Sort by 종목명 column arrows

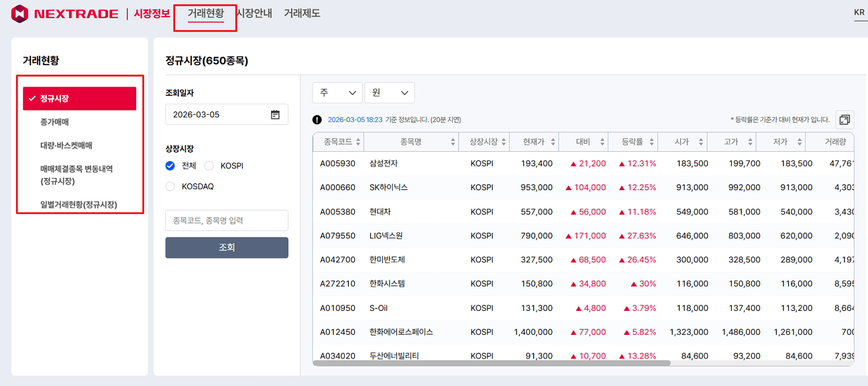pos(453,142)
